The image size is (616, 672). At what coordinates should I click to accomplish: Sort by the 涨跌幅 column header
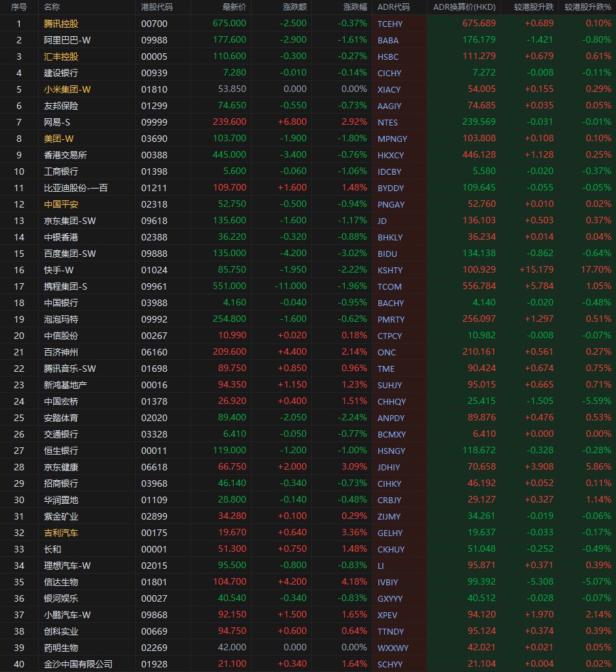[x=355, y=7]
